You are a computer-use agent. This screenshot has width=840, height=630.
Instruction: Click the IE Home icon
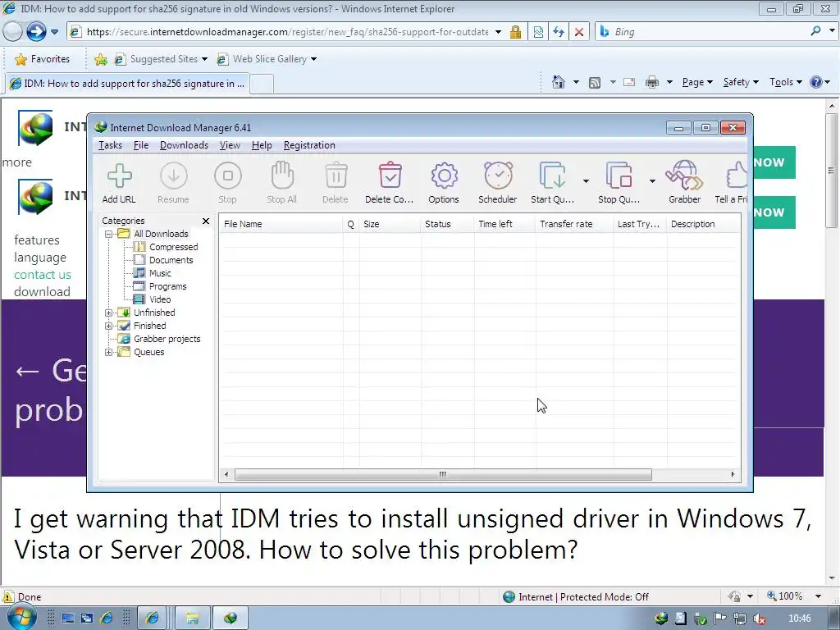pos(558,83)
